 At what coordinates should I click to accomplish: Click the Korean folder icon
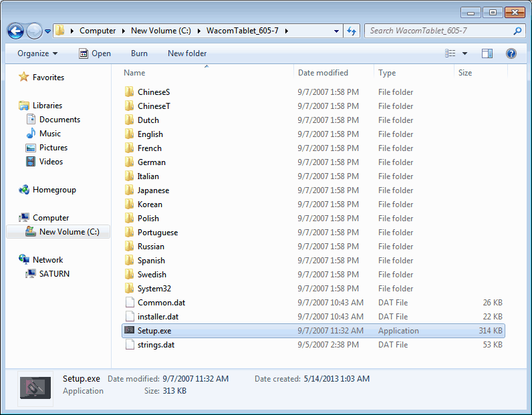tap(129, 204)
